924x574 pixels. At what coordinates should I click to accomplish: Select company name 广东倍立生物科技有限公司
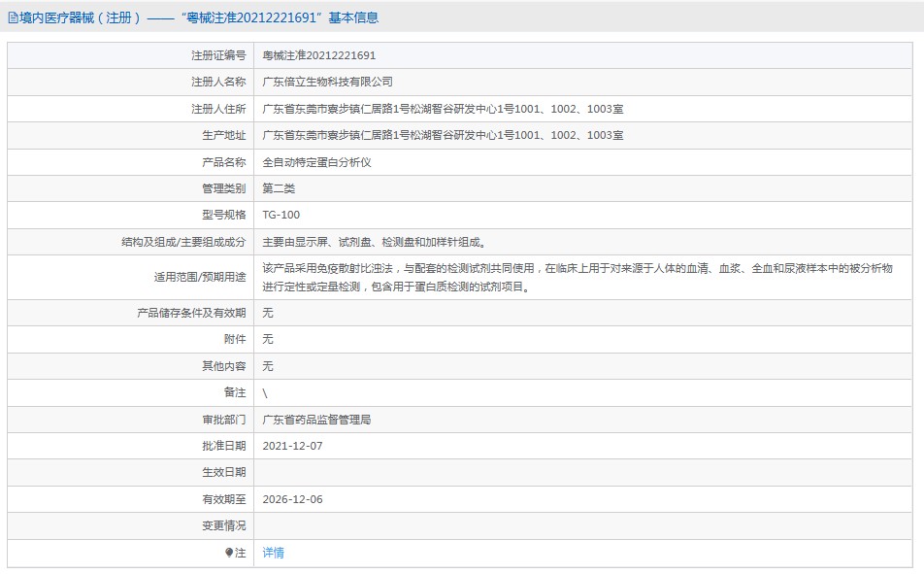coord(328,82)
